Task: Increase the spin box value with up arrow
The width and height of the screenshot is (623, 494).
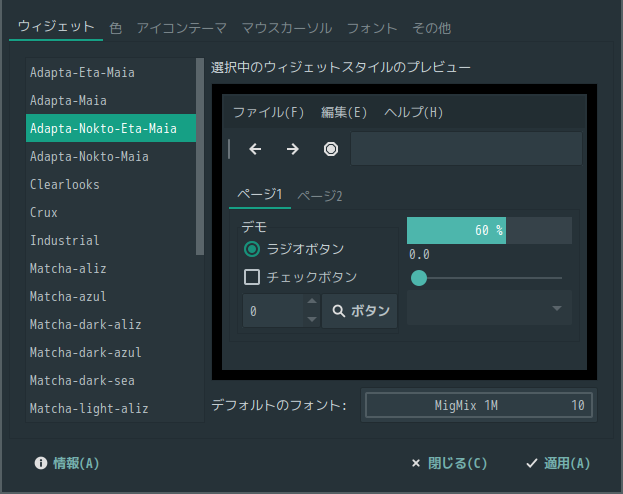Action: 312,301
